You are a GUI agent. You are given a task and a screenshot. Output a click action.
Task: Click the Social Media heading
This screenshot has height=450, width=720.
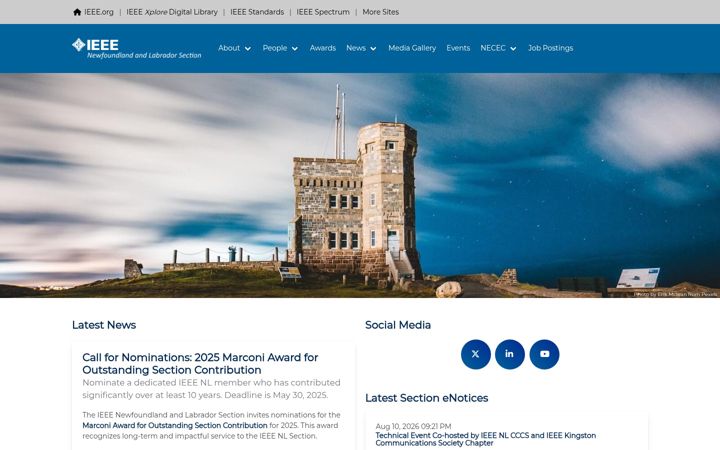(x=398, y=325)
